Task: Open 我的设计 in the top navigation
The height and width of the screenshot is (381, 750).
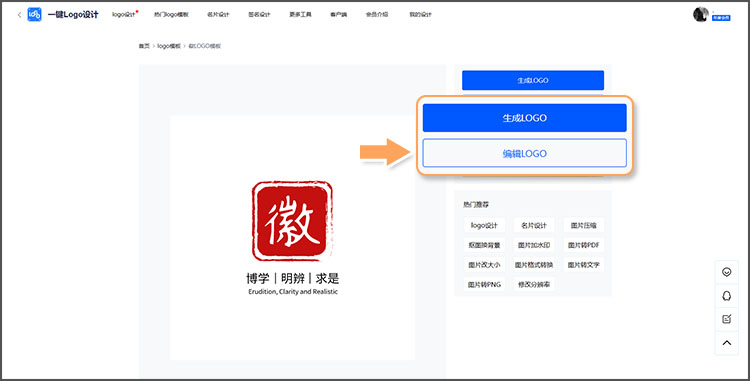Action: coord(420,14)
